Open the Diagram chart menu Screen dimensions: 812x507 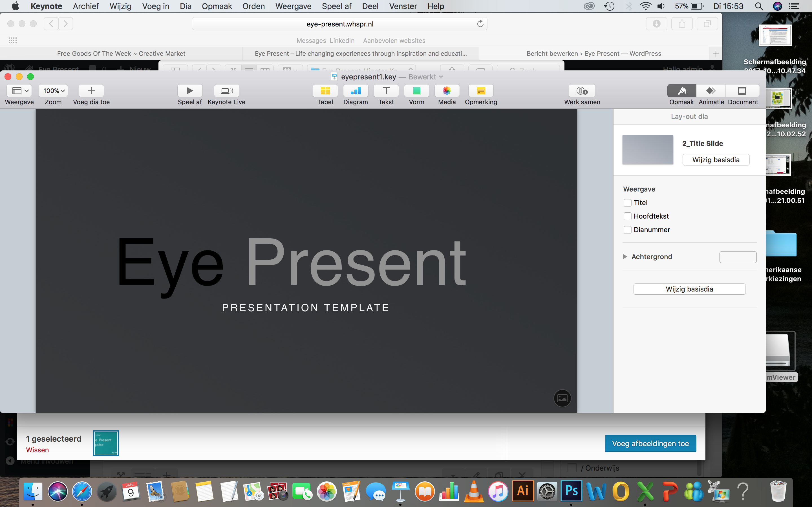coord(355,90)
